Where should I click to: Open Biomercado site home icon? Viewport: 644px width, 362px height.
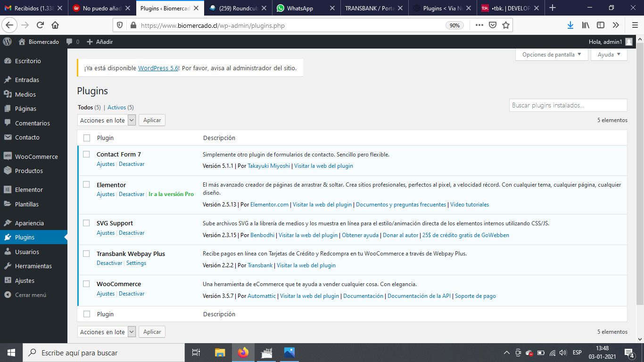pos(22,41)
